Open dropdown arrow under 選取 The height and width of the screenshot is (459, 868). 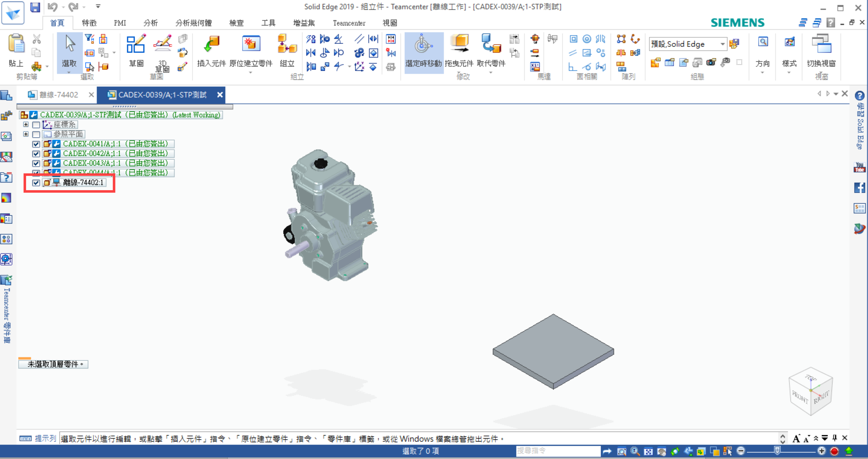(69, 72)
